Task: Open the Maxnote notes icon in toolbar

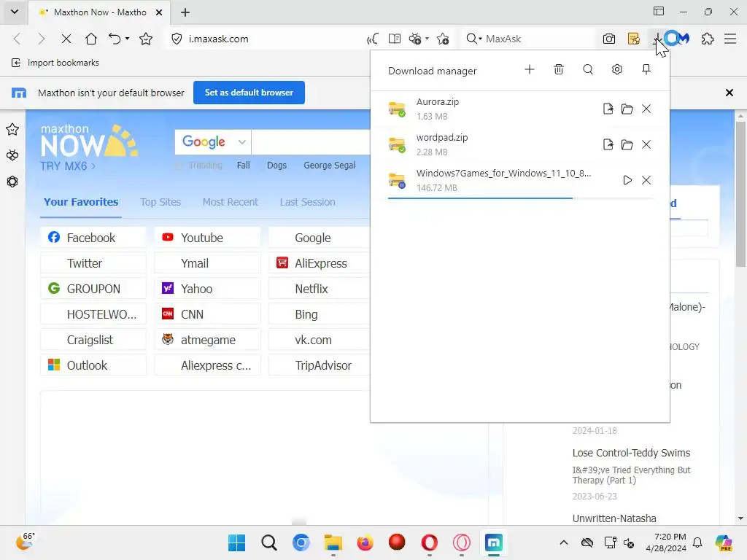Action: tap(634, 39)
